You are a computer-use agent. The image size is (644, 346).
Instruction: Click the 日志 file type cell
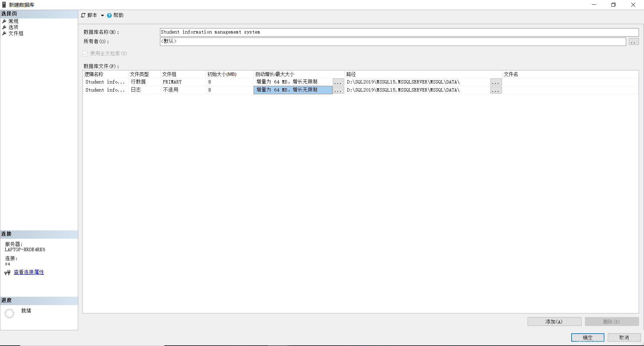tap(144, 90)
